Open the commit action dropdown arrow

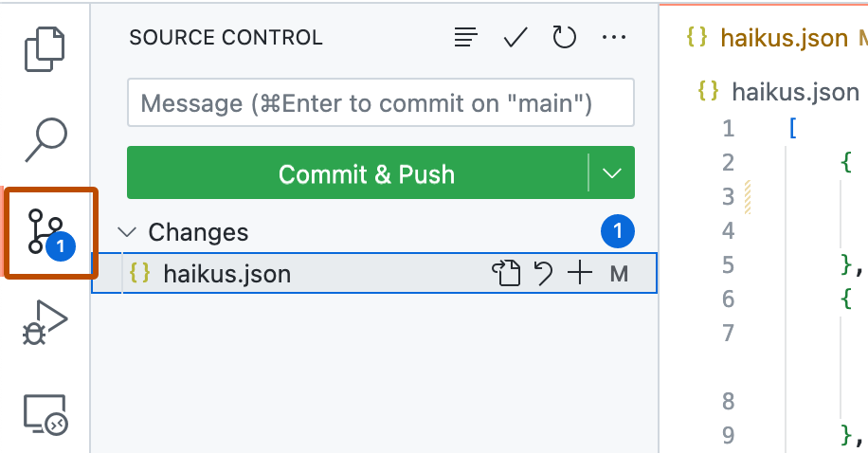click(612, 174)
